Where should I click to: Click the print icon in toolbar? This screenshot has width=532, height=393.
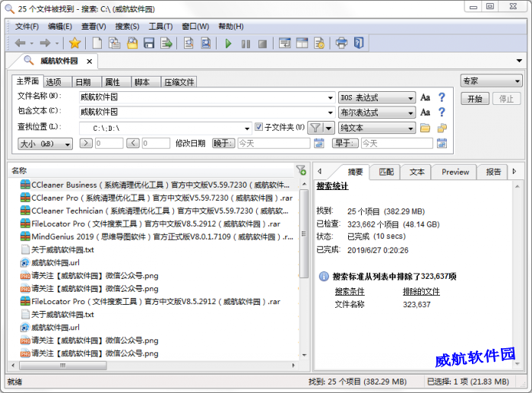pyautogui.click(x=341, y=43)
